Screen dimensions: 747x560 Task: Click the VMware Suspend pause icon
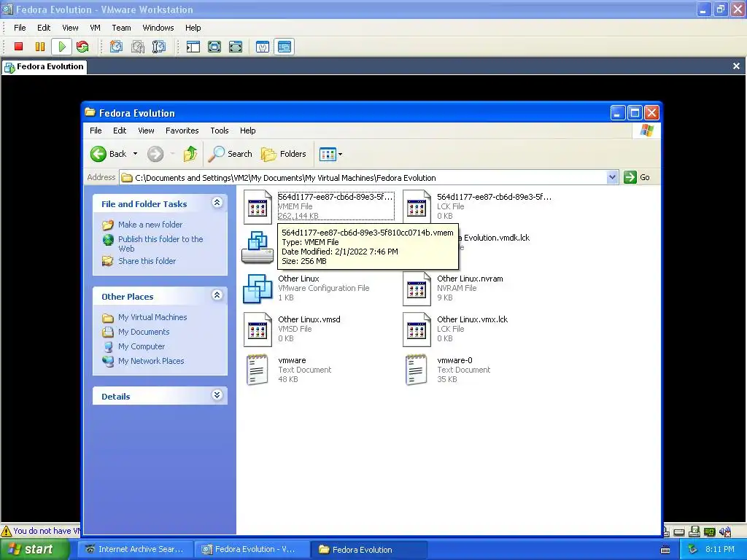(x=40, y=47)
